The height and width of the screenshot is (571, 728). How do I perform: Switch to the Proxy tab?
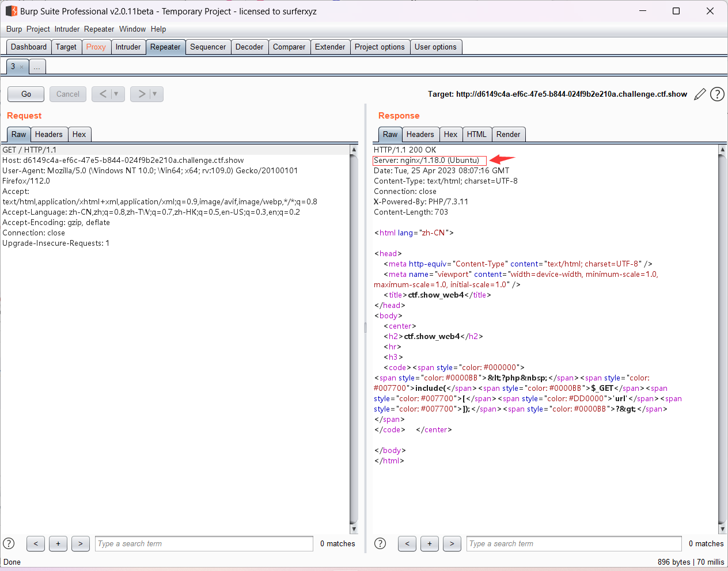(96, 47)
